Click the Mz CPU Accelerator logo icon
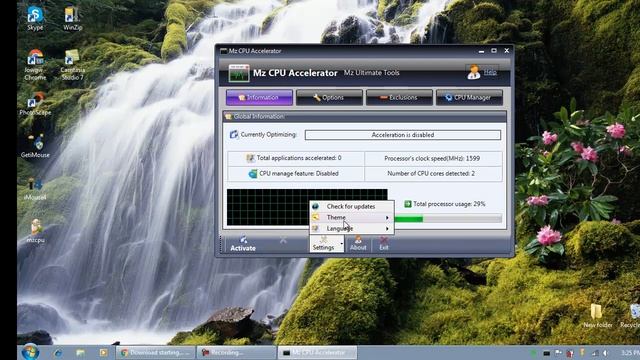The width and height of the screenshot is (640, 360). pyautogui.click(x=239, y=73)
